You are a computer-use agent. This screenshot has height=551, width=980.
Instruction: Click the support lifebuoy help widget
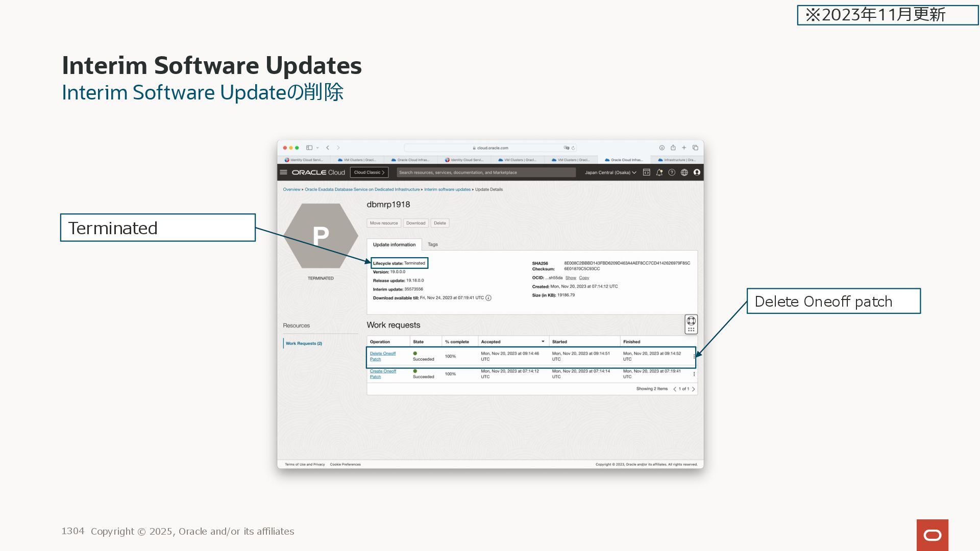click(x=691, y=321)
